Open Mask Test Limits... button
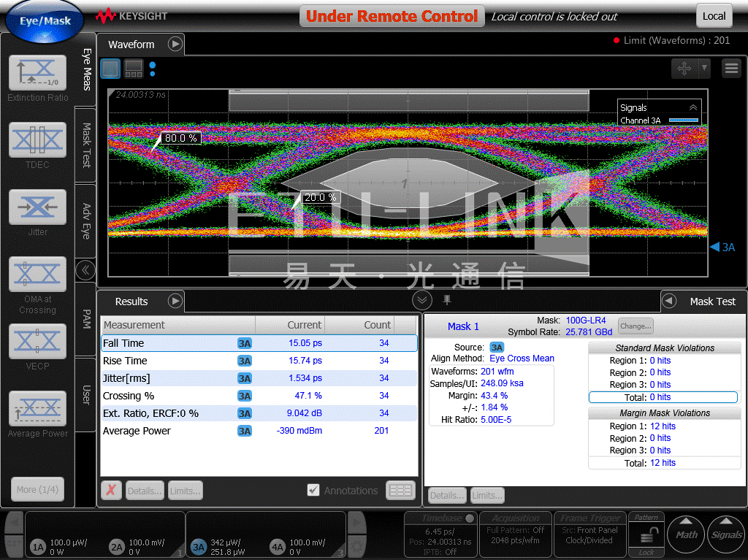 [x=487, y=495]
